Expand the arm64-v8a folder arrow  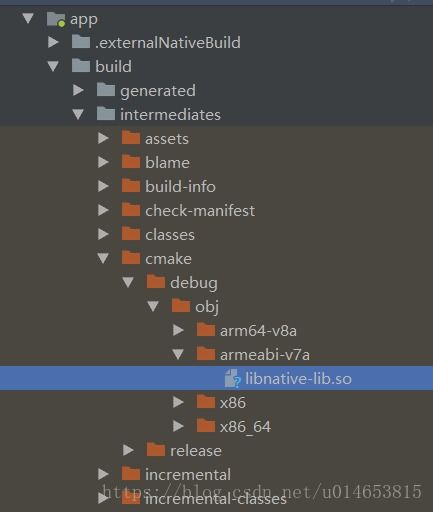178,330
